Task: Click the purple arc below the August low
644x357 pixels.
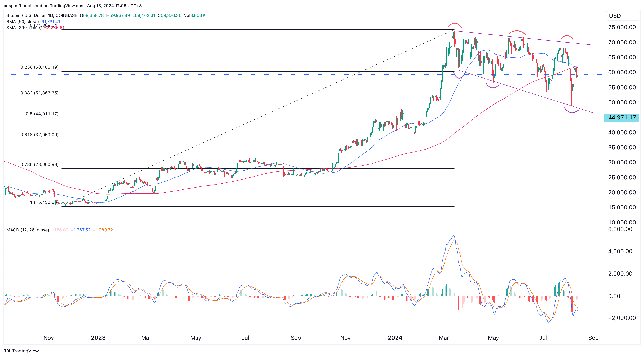Action: (x=571, y=110)
